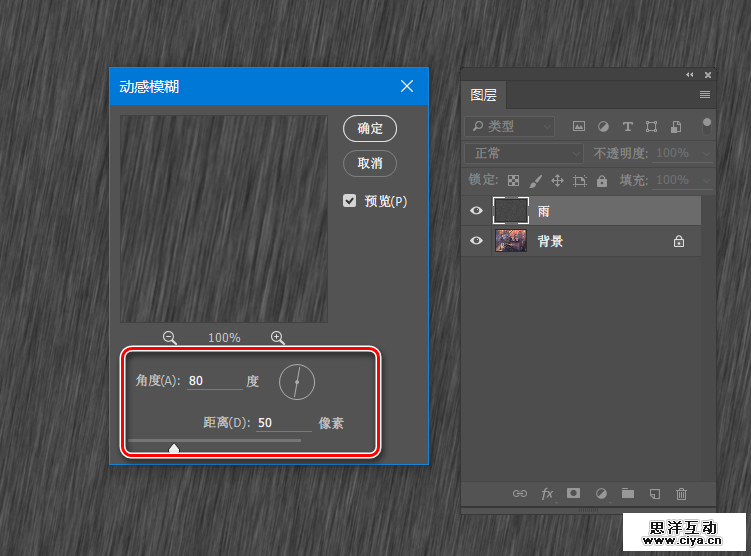Close the layers panel

[x=708, y=75]
